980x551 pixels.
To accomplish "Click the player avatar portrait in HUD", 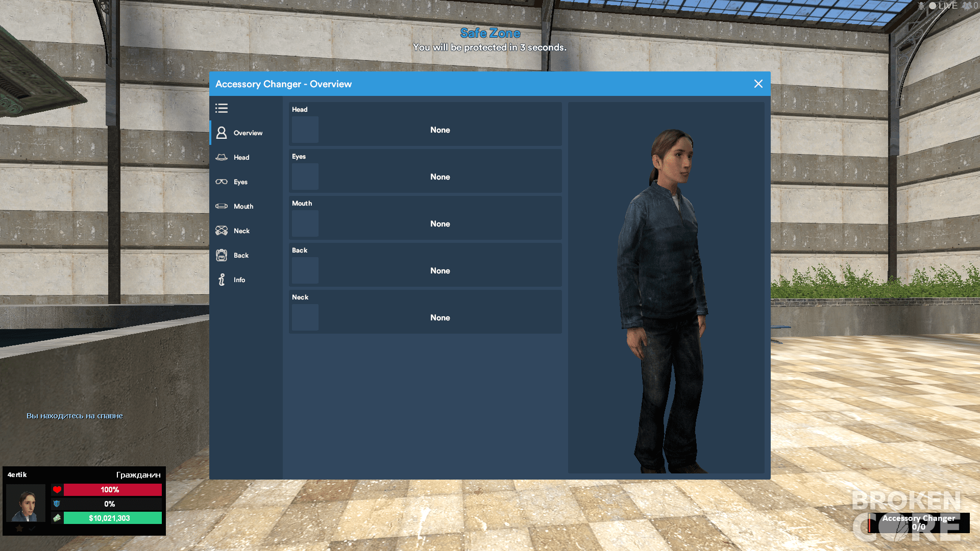I will point(26,503).
